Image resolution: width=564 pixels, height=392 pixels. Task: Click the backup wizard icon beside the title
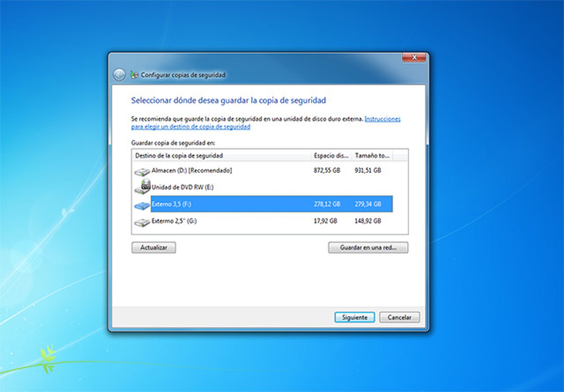pos(134,75)
